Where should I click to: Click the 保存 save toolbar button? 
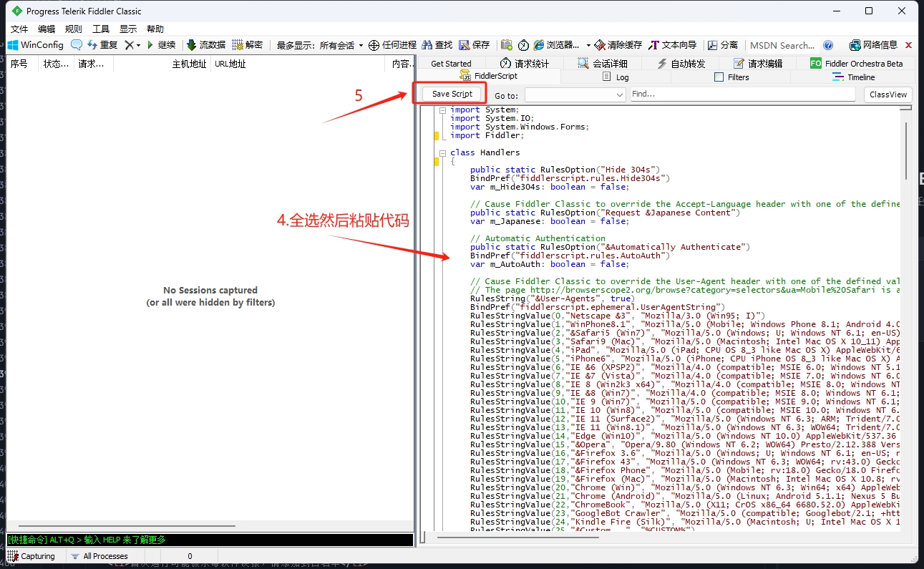(475, 44)
